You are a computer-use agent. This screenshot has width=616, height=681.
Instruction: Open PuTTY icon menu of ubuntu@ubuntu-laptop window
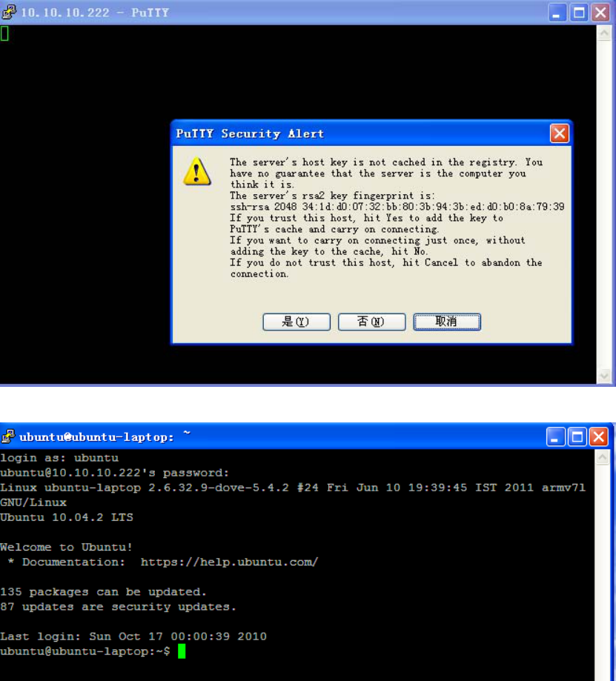point(8,436)
